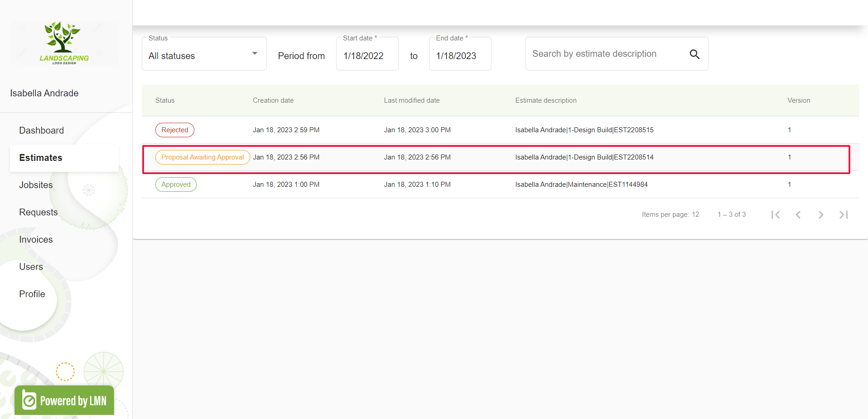This screenshot has width=868, height=419.
Task: Open Maintenance estimate EST1144984
Action: 581,185
